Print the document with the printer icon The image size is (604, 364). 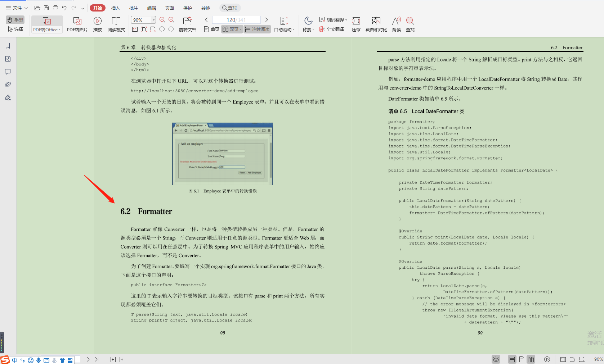tap(55, 8)
